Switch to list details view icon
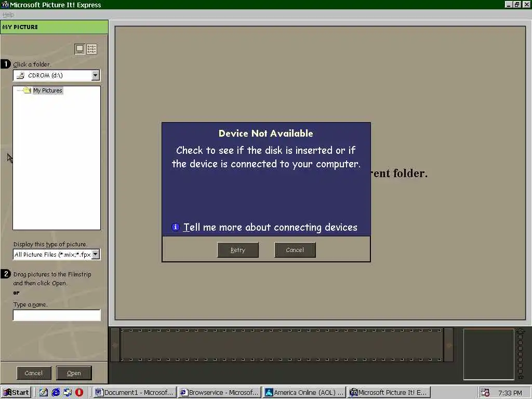532x399 pixels. coord(91,49)
